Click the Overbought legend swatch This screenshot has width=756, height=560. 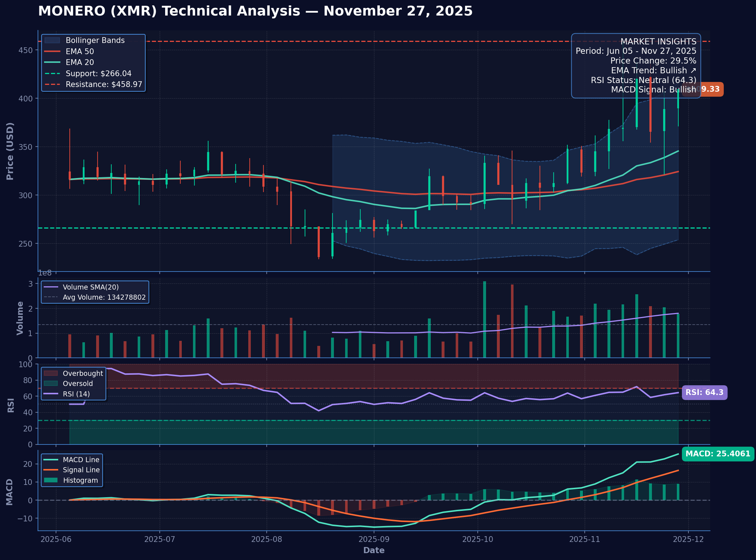tap(51, 373)
